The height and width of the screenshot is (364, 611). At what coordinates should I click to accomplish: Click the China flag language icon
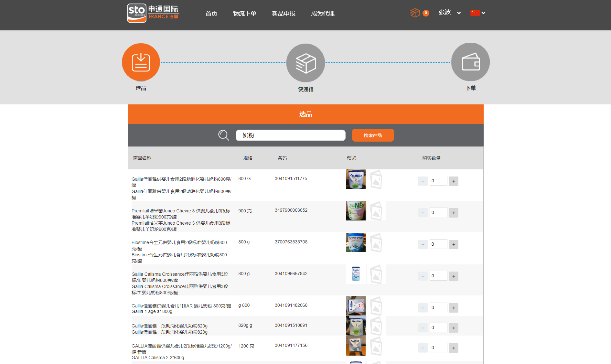point(475,13)
